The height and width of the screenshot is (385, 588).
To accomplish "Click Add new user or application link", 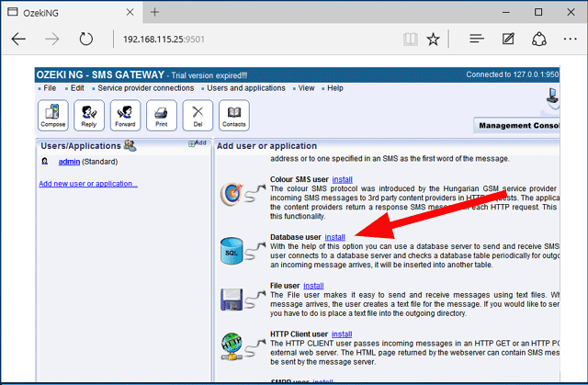I will [88, 184].
